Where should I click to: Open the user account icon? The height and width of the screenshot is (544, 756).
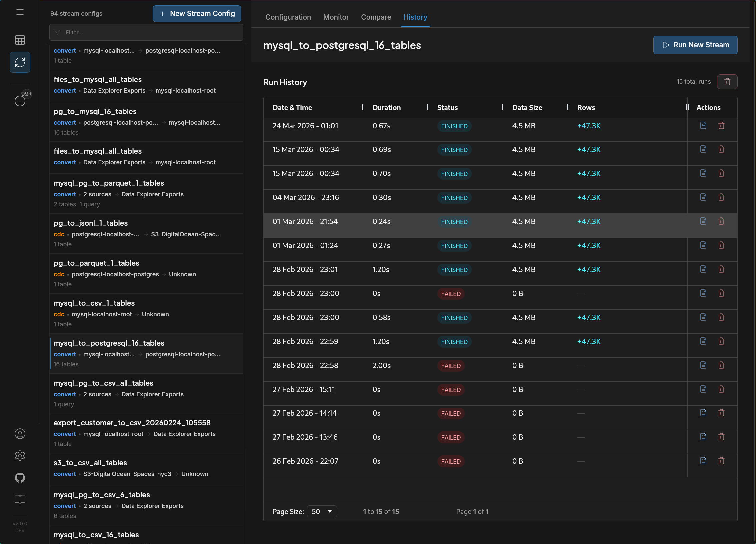pyautogui.click(x=20, y=434)
